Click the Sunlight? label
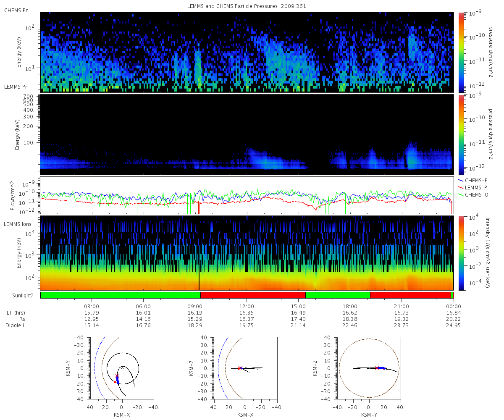504x420 pixels. coord(23,296)
